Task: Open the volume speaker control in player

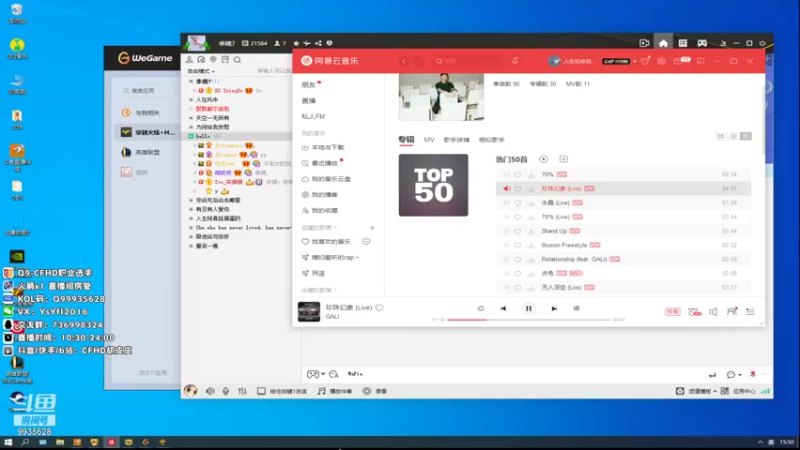Action: [713, 311]
